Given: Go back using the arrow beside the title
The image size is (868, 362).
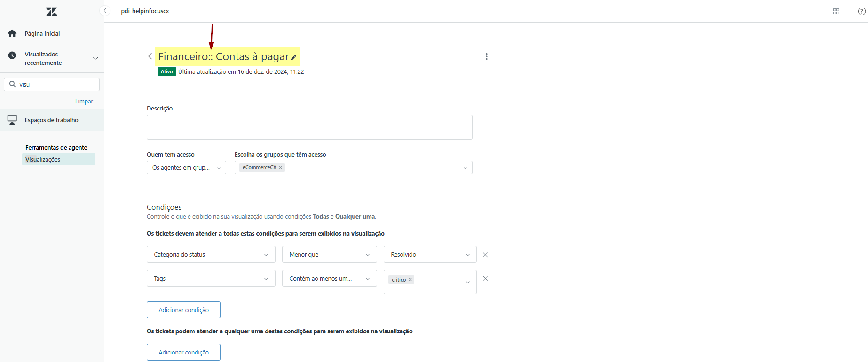Looking at the screenshot, I should pos(150,56).
